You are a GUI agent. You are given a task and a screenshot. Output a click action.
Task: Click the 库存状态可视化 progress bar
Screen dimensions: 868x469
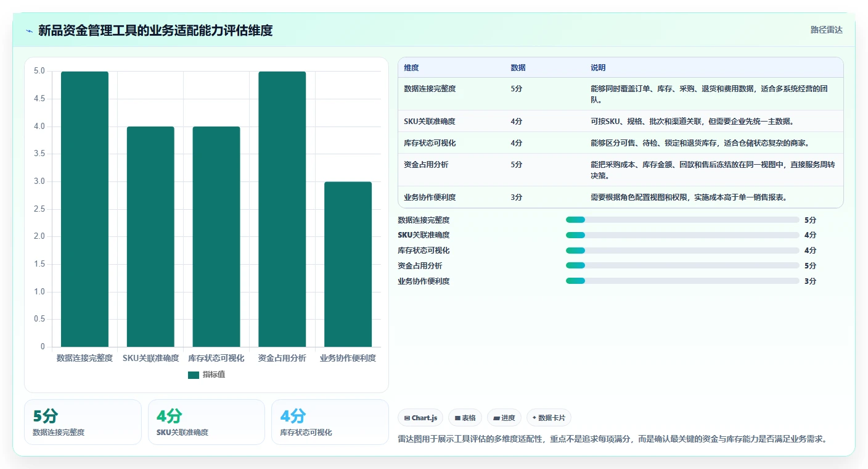pyautogui.click(x=682, y=251)
